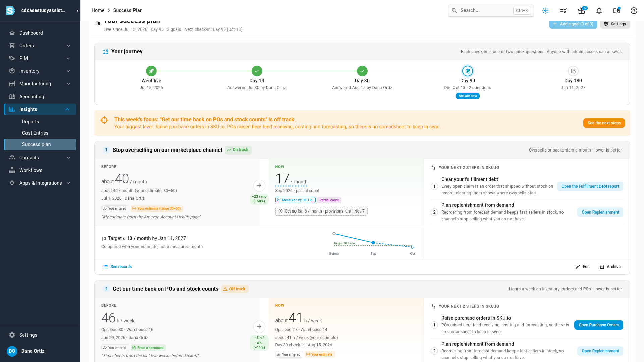Expand the PIM menu
644x362 pixels.
(x=40, y=58)
